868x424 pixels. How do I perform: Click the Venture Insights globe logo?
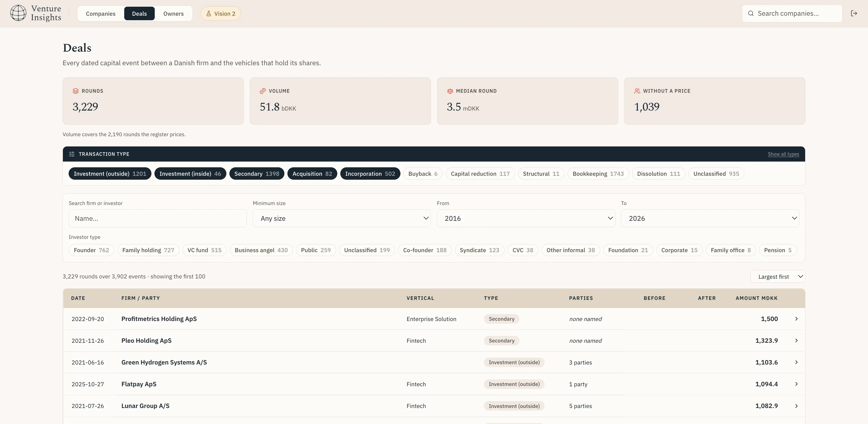pyautogui.click(x=18, y=13)
